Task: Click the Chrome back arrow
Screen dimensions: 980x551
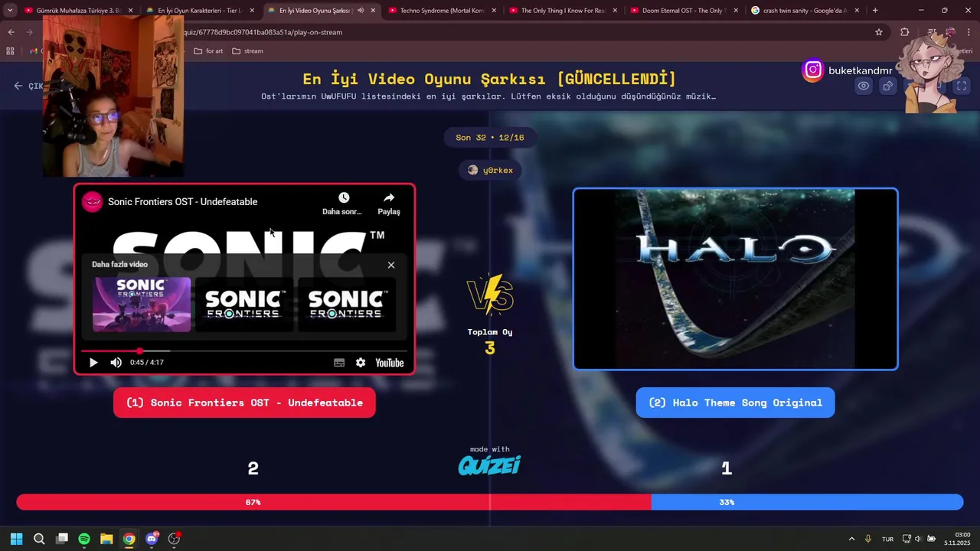Action: [11, 32]
